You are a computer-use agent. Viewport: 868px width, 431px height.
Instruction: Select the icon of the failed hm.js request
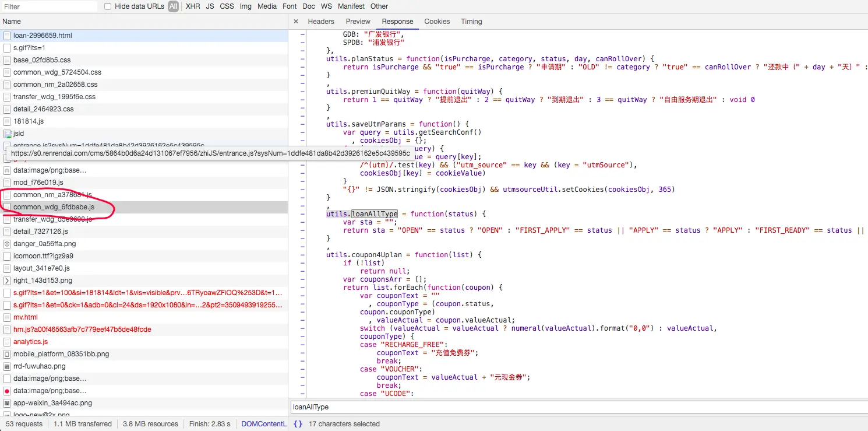pyautogui.click(x=7, y=330)
